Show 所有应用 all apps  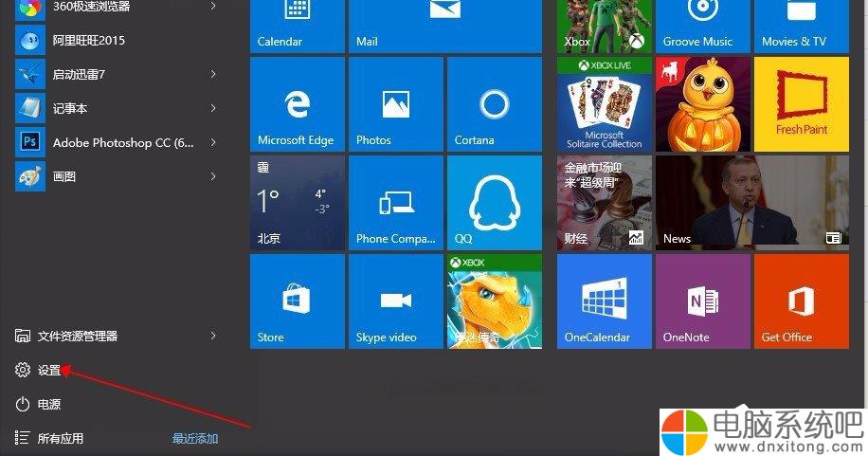click(48, 438)
